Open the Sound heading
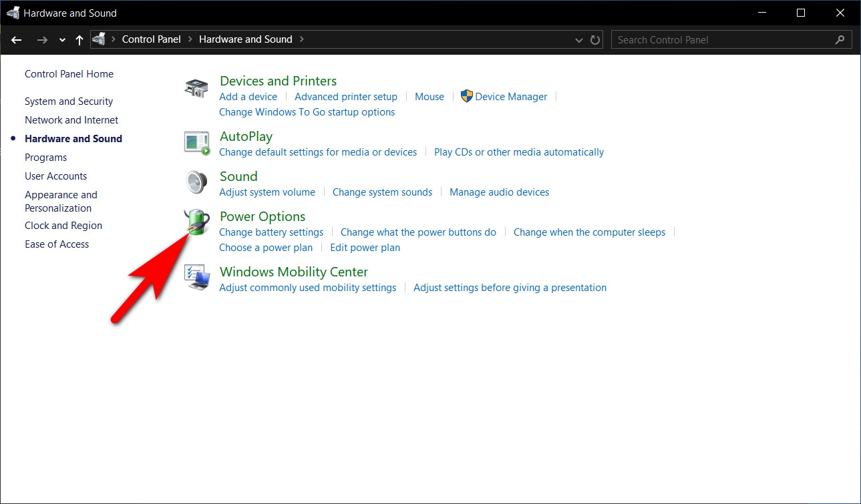Screen dimensions: 861x504 (x=238, y=176)
